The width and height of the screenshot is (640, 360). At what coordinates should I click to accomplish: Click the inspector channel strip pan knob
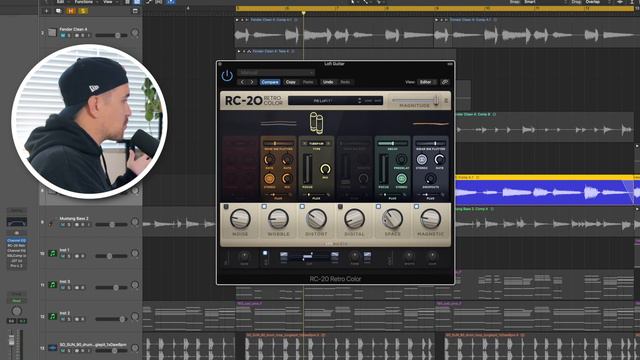click(x=16, y=311)
